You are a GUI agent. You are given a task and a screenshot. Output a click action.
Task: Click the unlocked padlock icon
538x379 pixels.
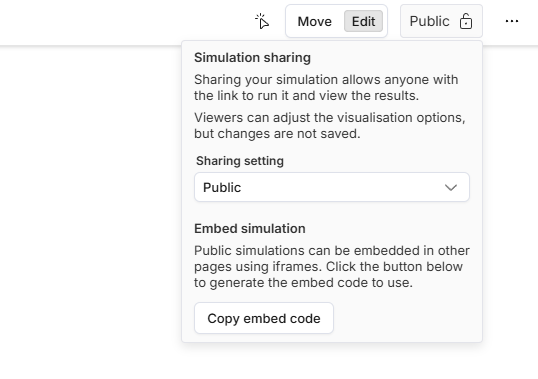(466, 21)
